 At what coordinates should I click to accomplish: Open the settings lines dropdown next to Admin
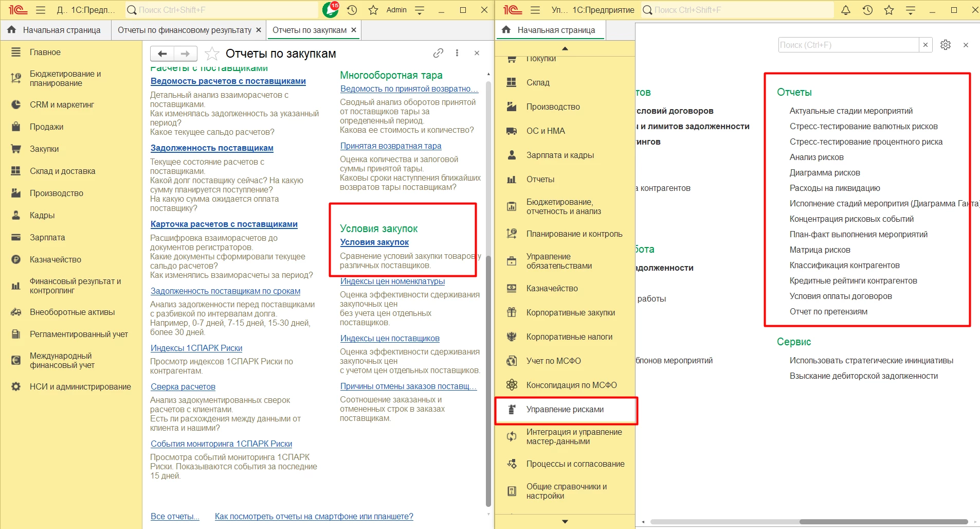pos(420,10)
